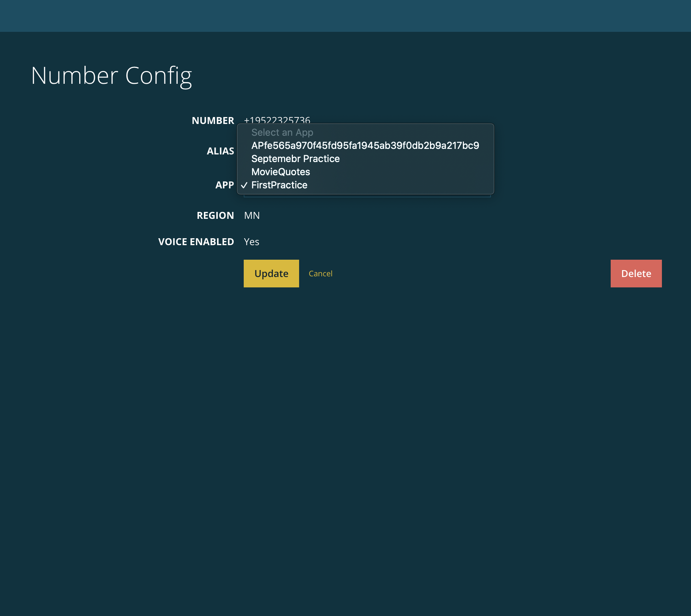Click the top header bar
Viewport: 691px width, 616px height.
345,16
